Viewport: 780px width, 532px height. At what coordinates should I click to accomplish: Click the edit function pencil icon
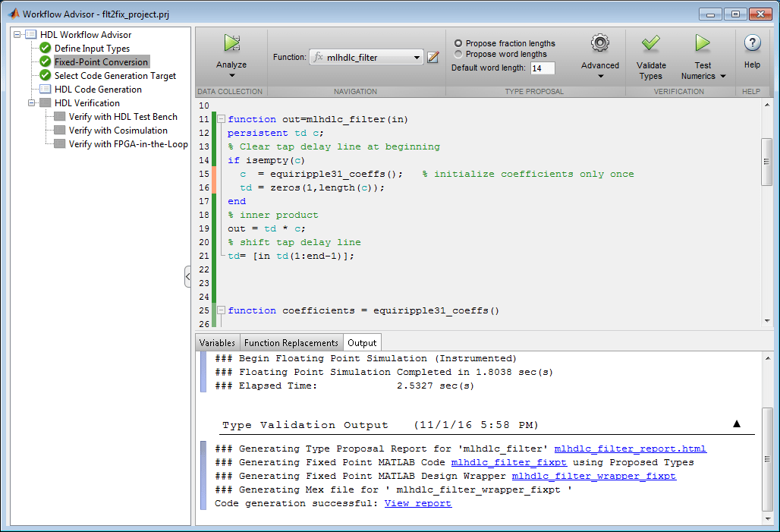[433, 58]
